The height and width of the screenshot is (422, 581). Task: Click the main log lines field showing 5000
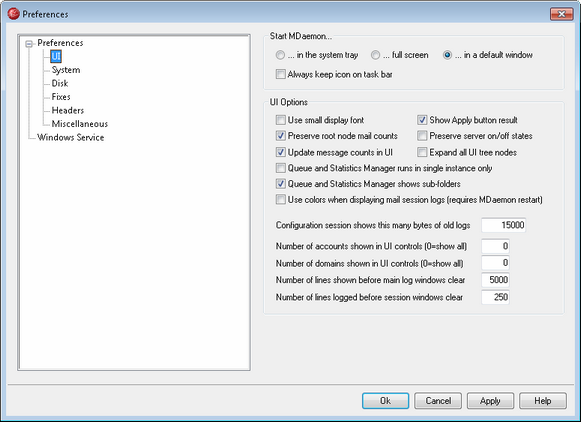495,280
